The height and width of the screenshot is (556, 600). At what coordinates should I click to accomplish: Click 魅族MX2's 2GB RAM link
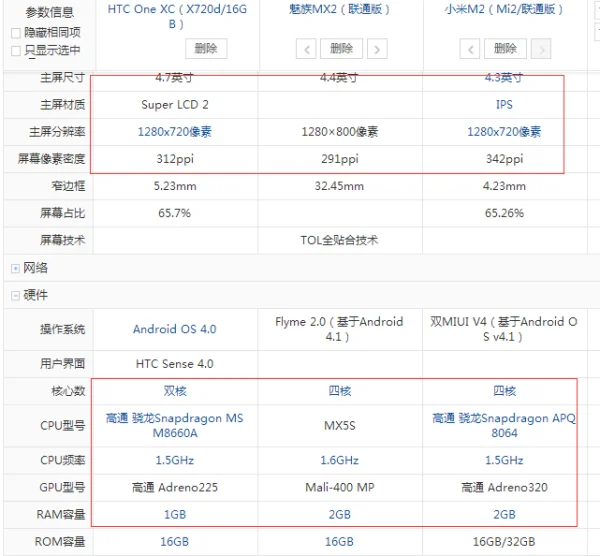point(339,514)
